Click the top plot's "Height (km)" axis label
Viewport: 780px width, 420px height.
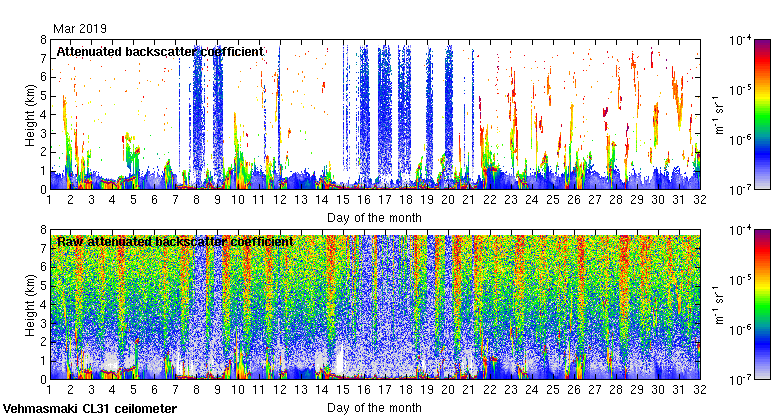tap(30, 115)
